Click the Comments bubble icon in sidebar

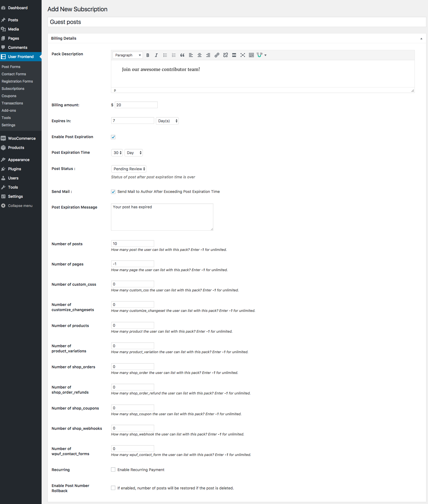tap(3, 47)
